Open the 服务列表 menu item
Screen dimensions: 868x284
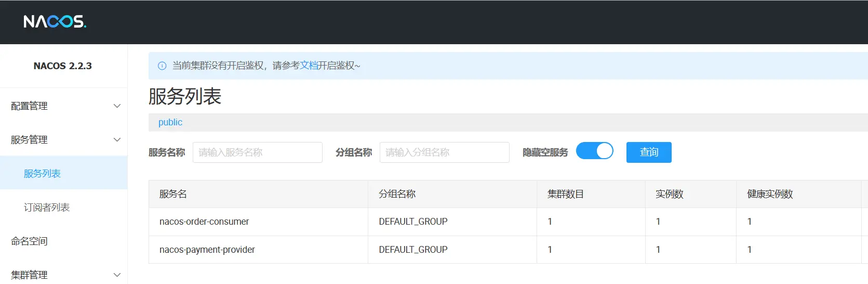coord(42,174)
